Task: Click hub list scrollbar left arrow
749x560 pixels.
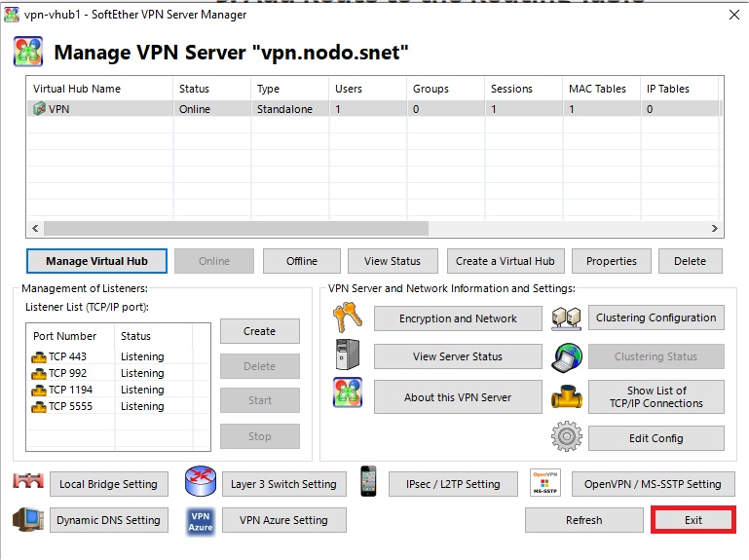Action: (35, 229)
